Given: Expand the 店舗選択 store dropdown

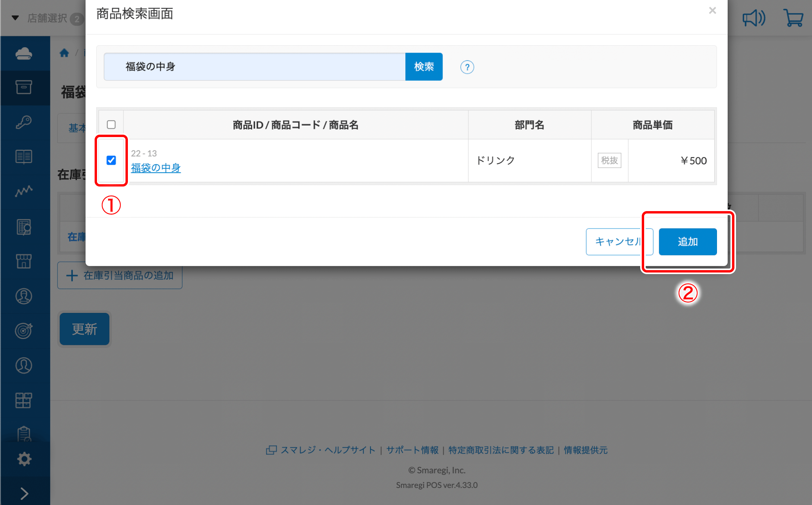Looking at the screenshot, I should [x=47, y=18].
